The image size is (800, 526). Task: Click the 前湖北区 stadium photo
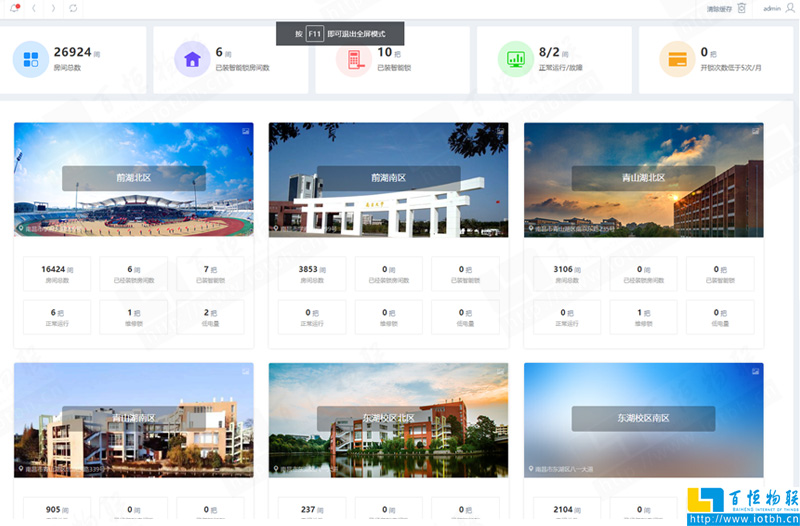134,180
